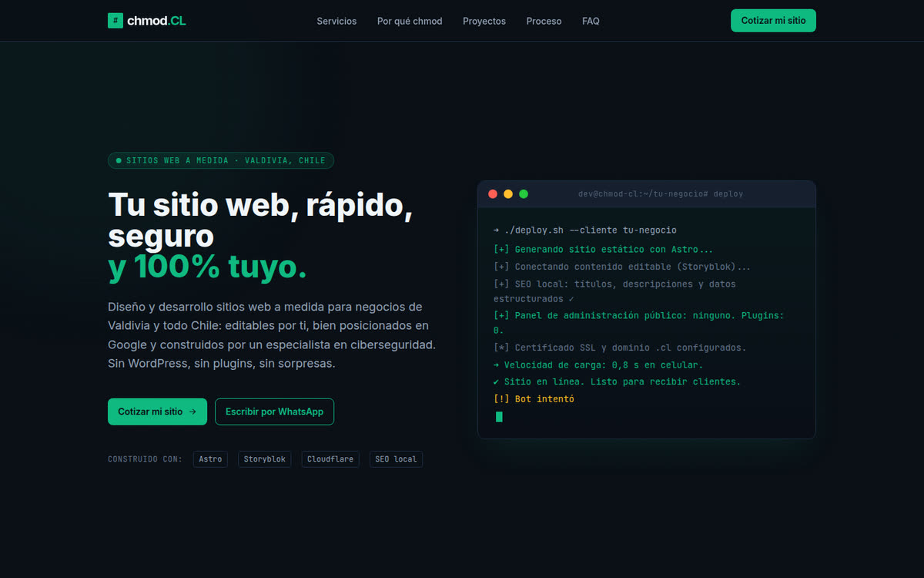Click the Cloudflare tech badge
Viewport: 924px width, 578px height.
pyautogui.click(x=330, y=459)
